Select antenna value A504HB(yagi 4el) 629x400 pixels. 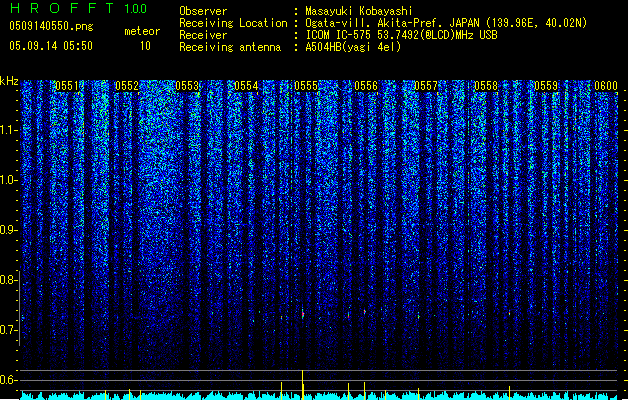tap(353, 47)
